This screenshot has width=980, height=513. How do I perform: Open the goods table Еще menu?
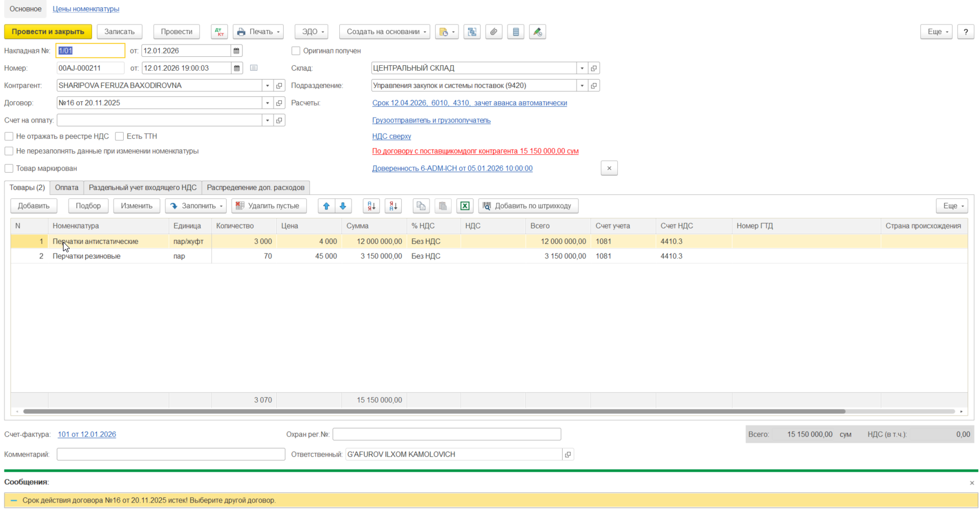click(952, 206)
